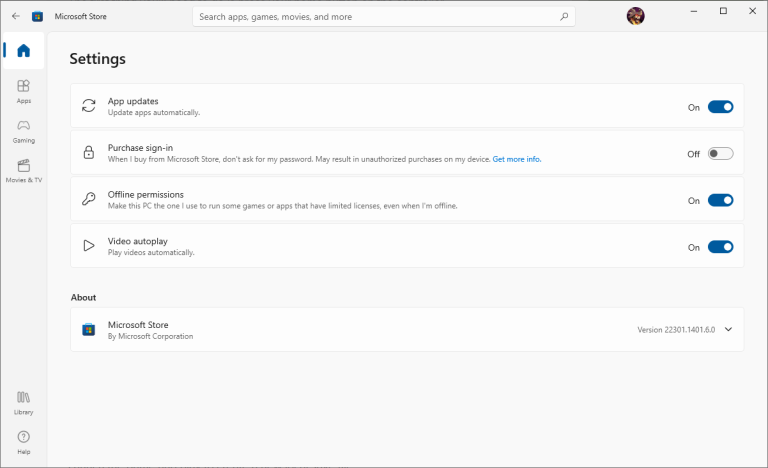Image resolution: width=768 pixels, height=468 pixels.
Task: Click the Microsoft Store logo in title bar
Action: (x=37, y=16)
